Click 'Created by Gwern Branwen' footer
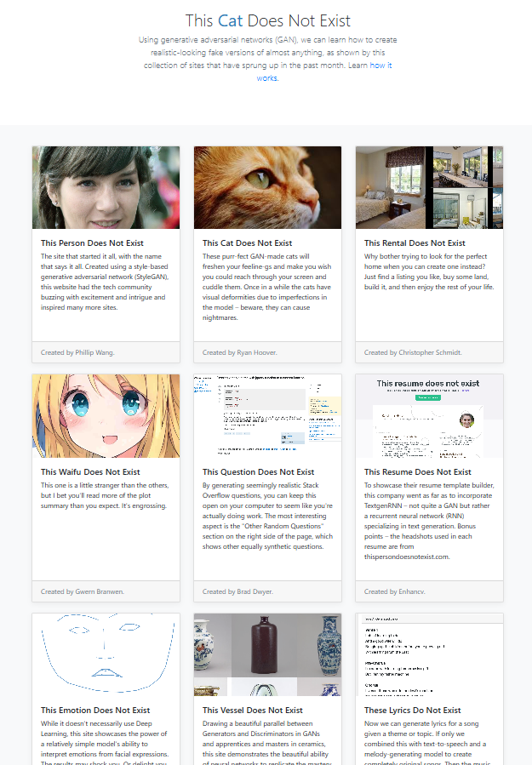The image size is (532, 765). click(x=82, y=591)
